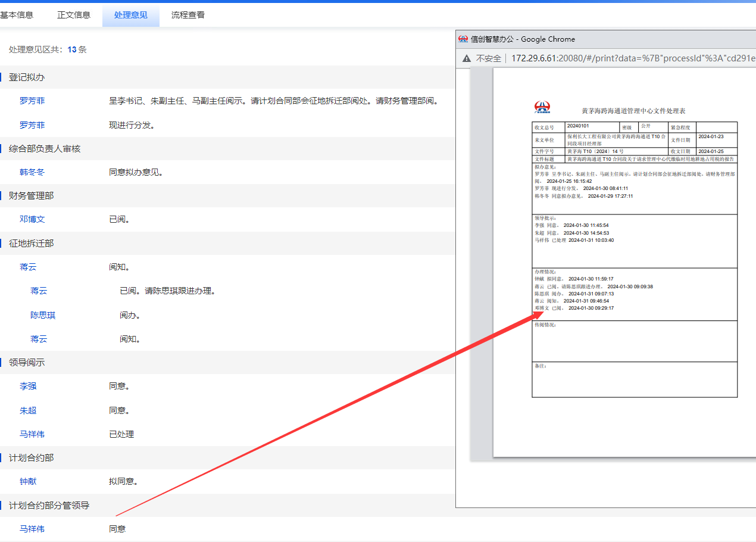Viewport: 756px width, 542px height.
Task: Open the 李强 name link
Action: click(28, 386)
